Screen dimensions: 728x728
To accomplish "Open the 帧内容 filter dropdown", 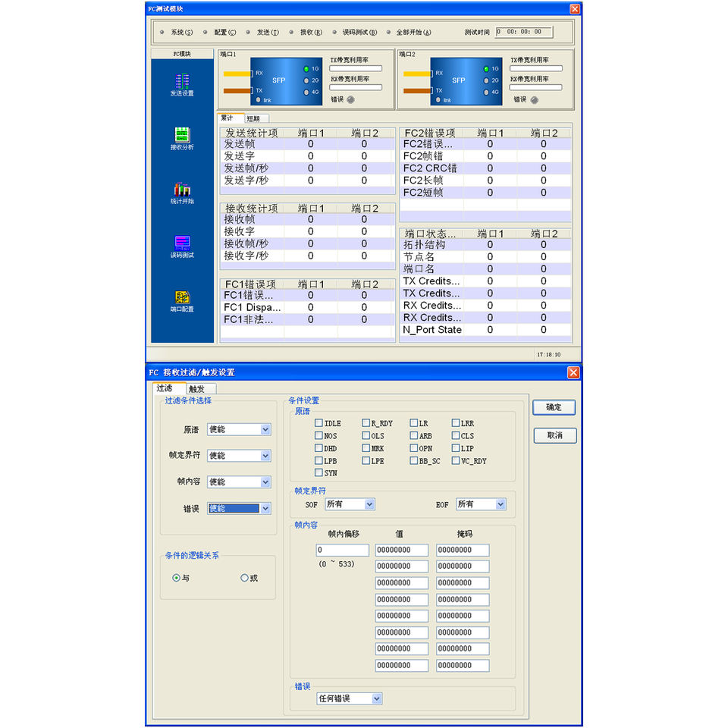I will [239, 482].
